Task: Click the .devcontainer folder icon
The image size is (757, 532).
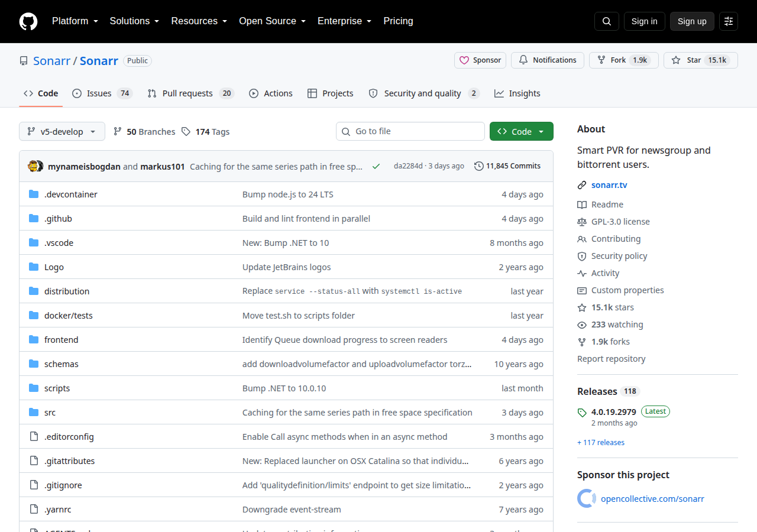Action: pyautogui.click(x=34, y=194)
